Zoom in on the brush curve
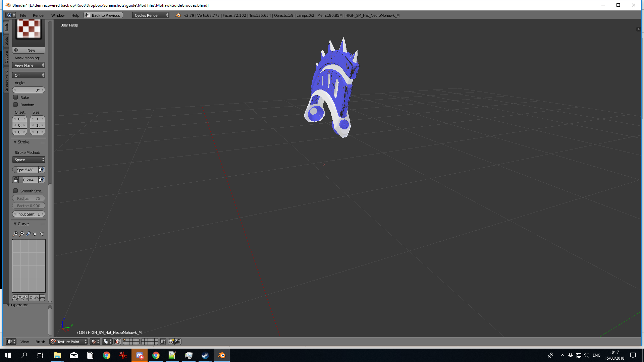This screenshot has height=362, width=644. pyautogui.click(x=15, y=234)
